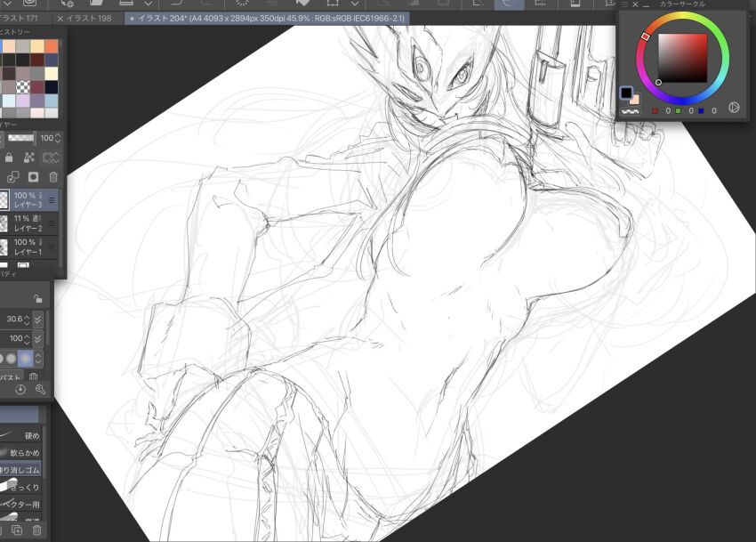Viewport: 756px width, 542px height.
Task: Delete sub tool with bottom trash icon
Action: (x=37, y=530)
